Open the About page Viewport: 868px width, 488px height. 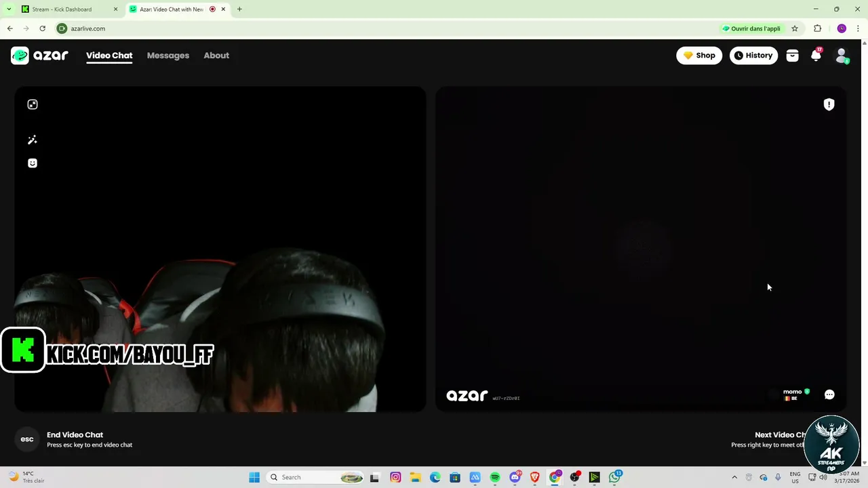click(216, 56)
